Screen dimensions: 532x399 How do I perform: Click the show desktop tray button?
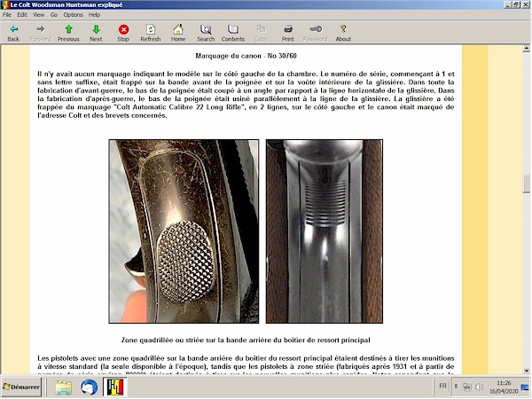click(x=525, y=387)
